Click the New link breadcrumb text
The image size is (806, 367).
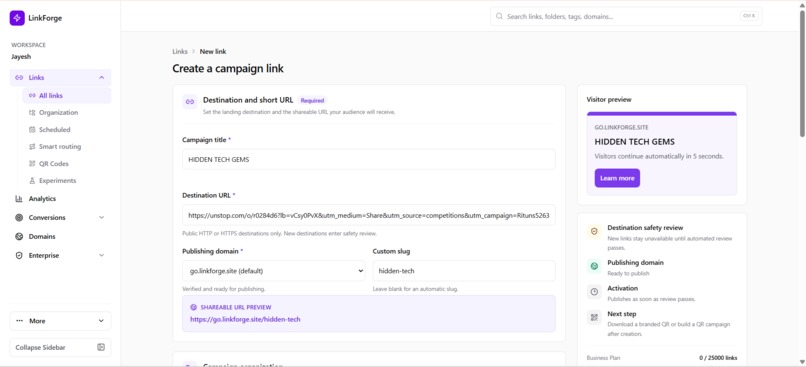click(x=213, y=51)
